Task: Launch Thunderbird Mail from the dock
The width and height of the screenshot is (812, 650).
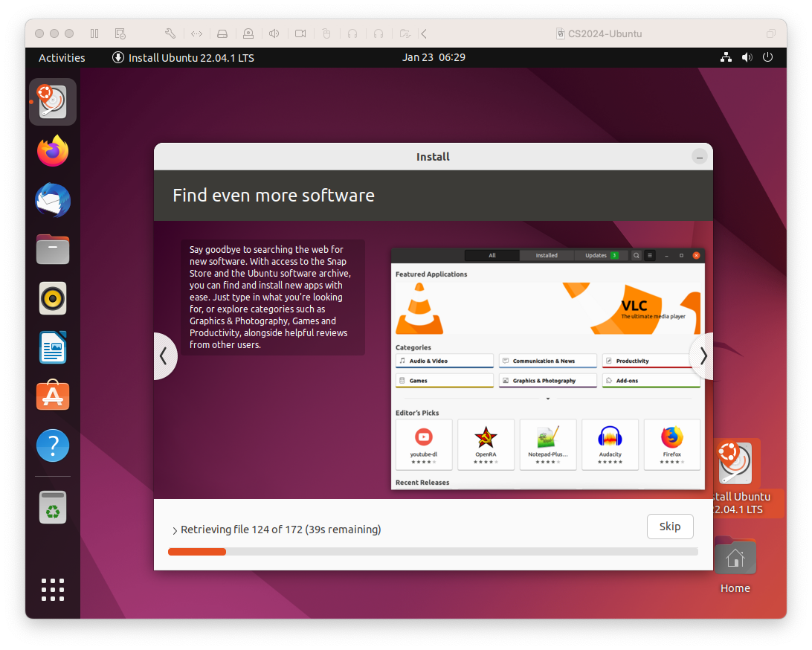Action: (53, 201)
